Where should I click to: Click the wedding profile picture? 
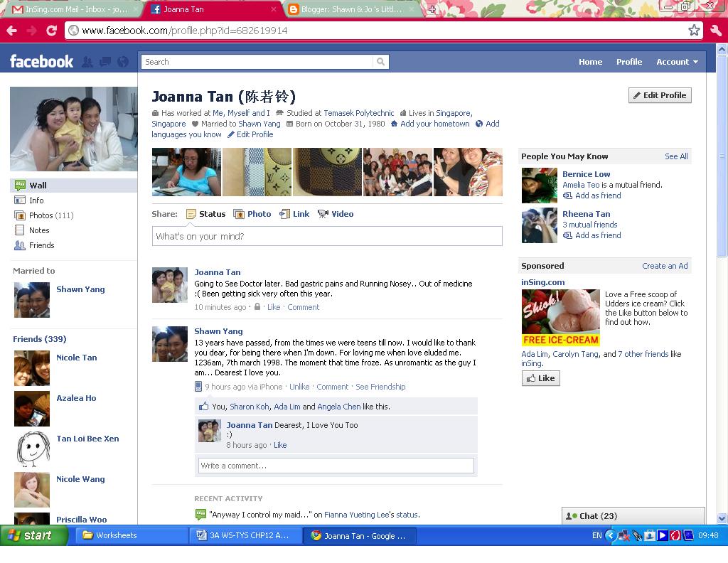point(73,129)
